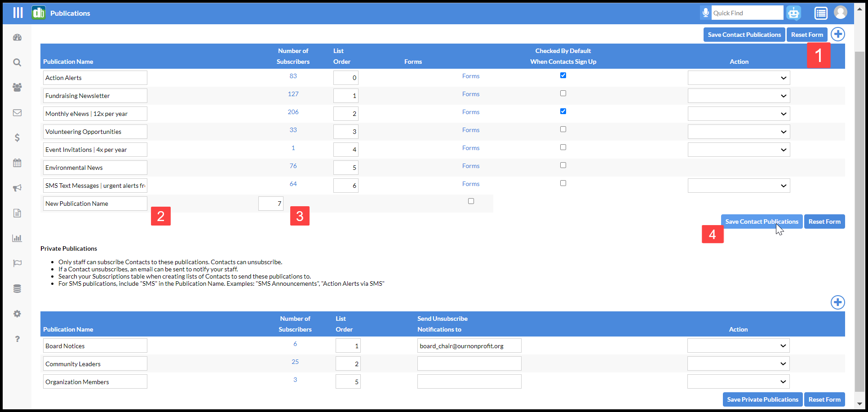Open Action dropdown for Community Leaders
This screenshot has height=412, width=868.
pos(739,363)
